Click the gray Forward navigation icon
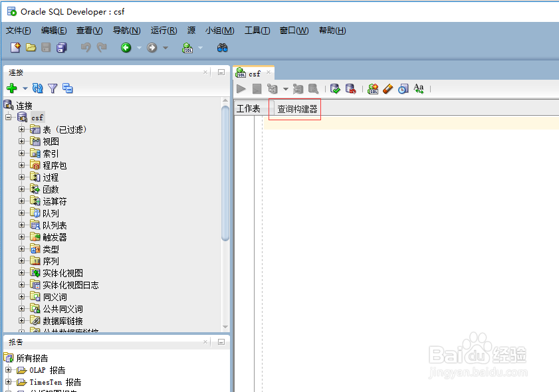This screenshot has height=392, width=559. [x=152, y=47]
